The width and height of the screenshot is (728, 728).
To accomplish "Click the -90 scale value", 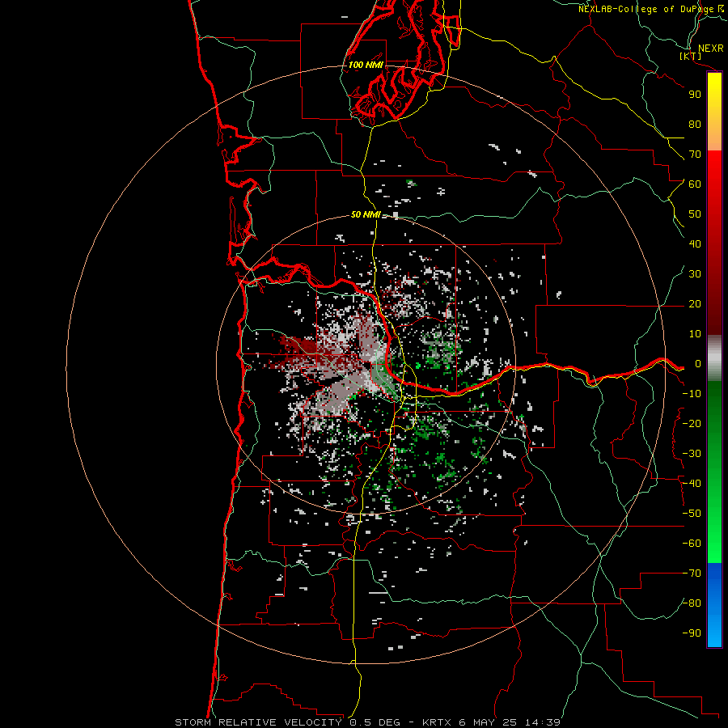I will (x=692, y=633).
